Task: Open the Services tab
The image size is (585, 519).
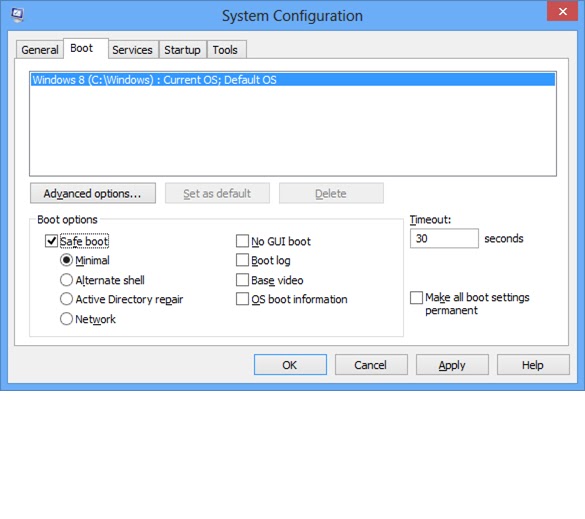Action: tap(132, 50)
